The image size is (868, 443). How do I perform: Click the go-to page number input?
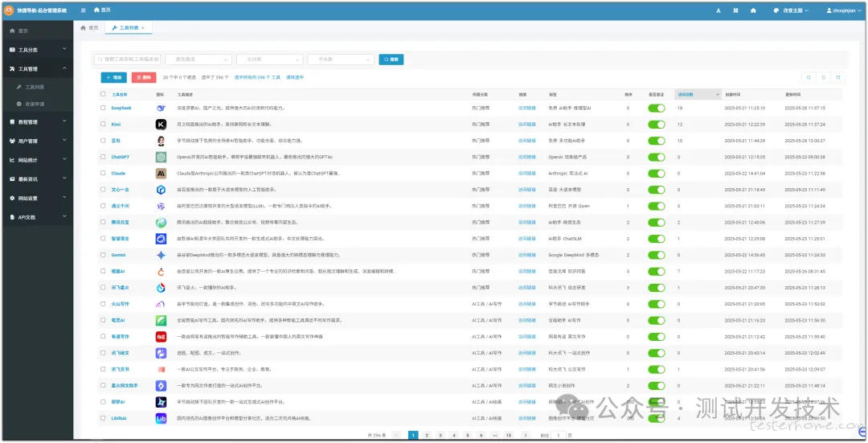click(x=558, y=435)
